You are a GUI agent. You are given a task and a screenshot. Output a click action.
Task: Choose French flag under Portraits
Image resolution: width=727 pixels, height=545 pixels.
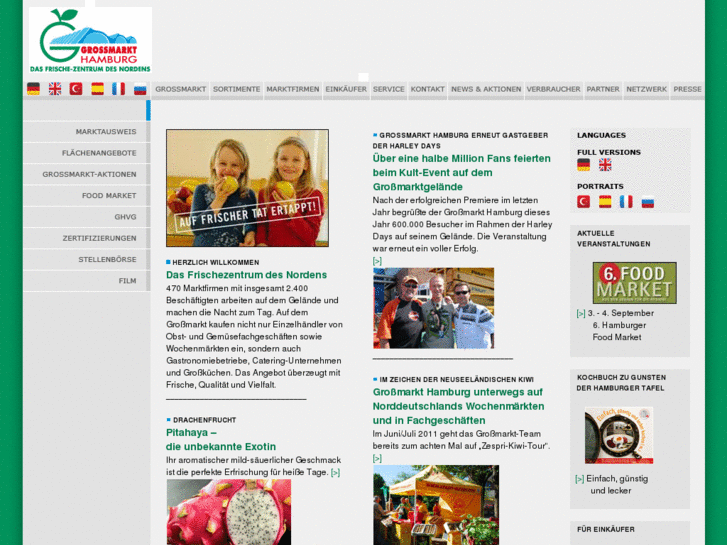point(626,202)
